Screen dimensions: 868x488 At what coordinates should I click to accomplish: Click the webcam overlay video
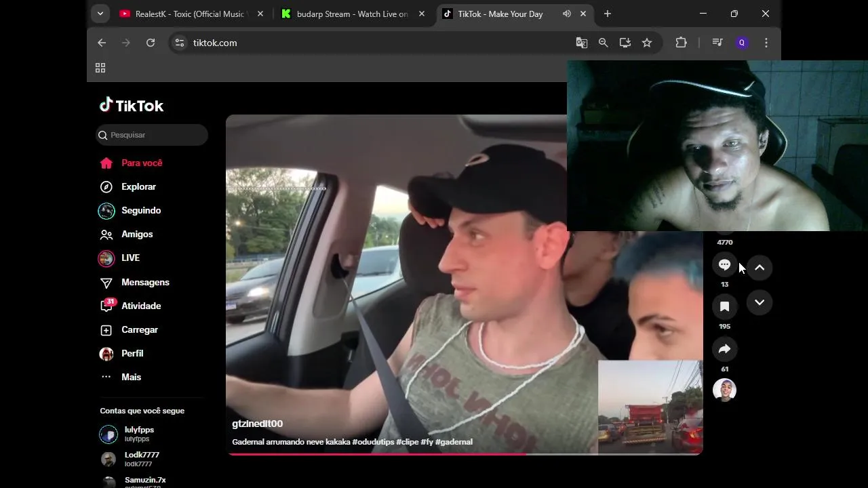(717, 146)
